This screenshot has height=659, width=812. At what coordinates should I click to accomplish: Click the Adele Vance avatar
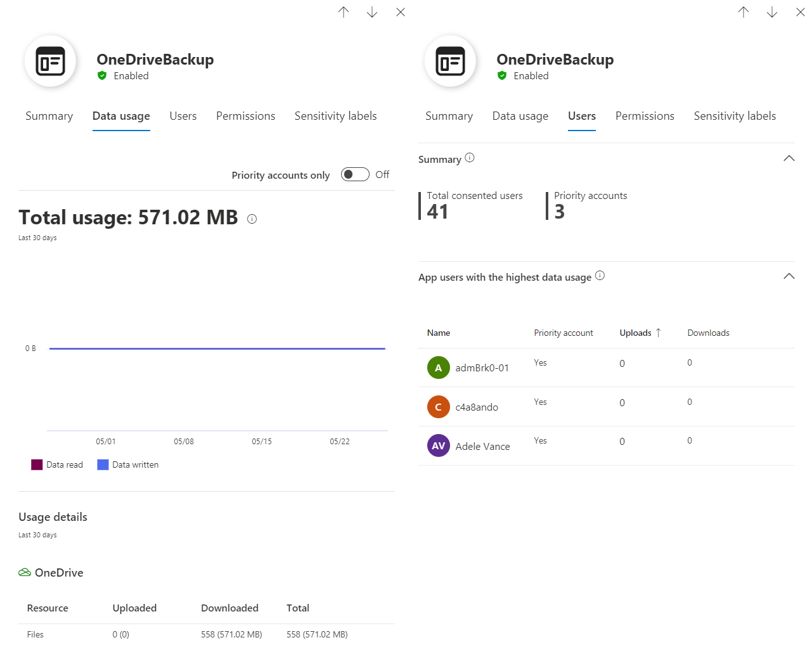point(438,445)
